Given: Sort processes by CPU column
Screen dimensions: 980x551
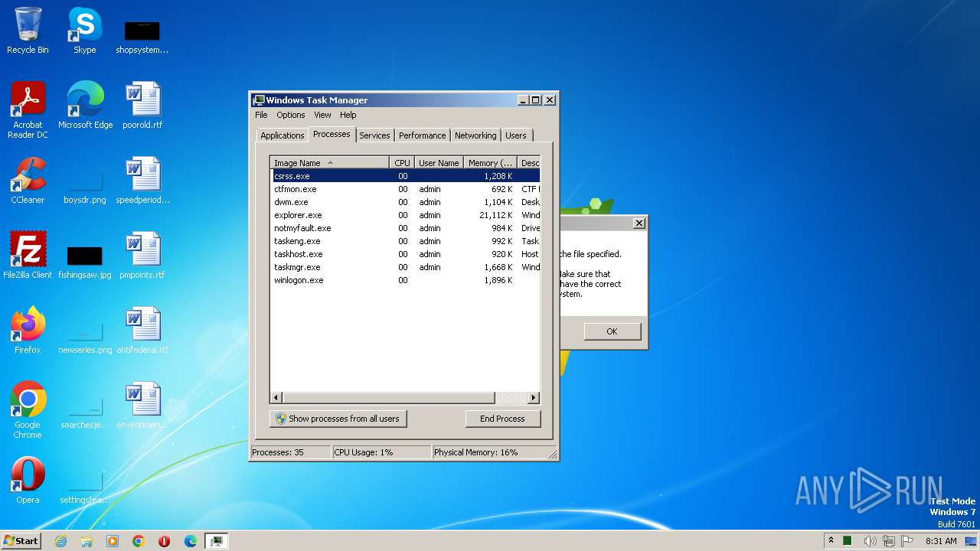Looking at the screenshot, I should click(402, 163).
